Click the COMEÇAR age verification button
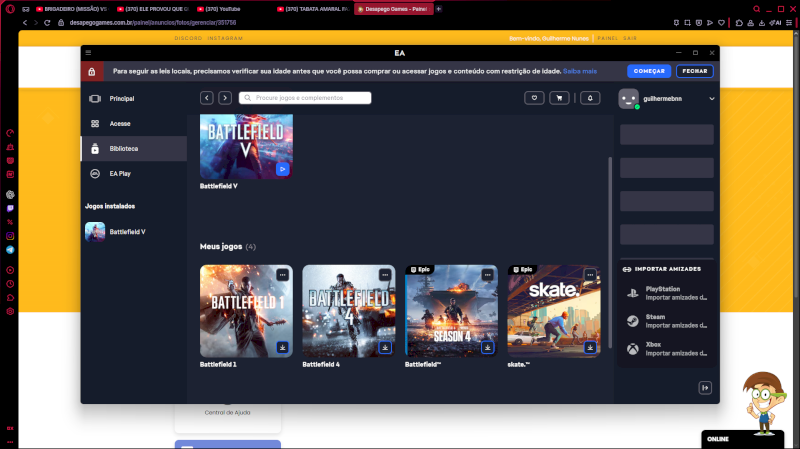 pyautogui.click(x=649, y=71)
